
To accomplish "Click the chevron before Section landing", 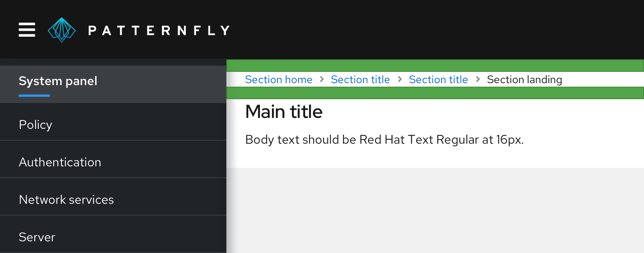I will click(478, 79).
